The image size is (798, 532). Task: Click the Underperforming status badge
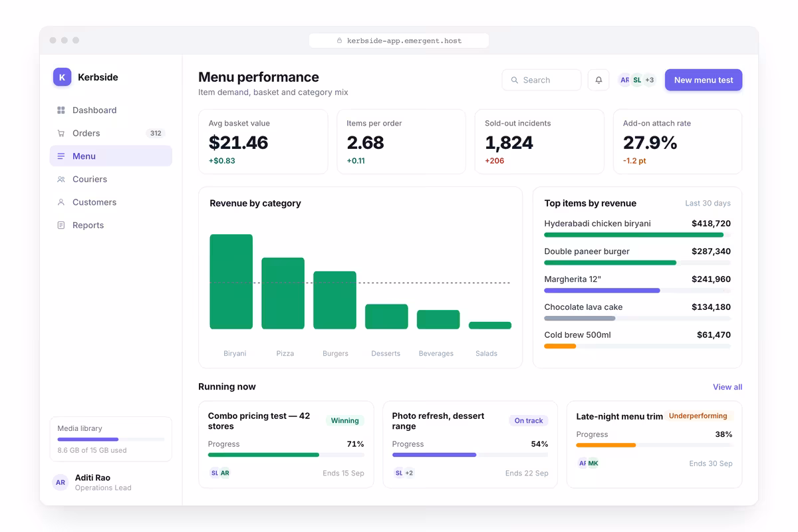[x=698, y=416]
